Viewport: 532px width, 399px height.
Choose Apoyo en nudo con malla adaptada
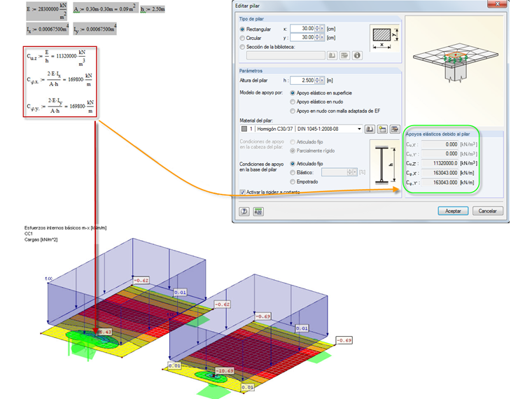[293, 111]
